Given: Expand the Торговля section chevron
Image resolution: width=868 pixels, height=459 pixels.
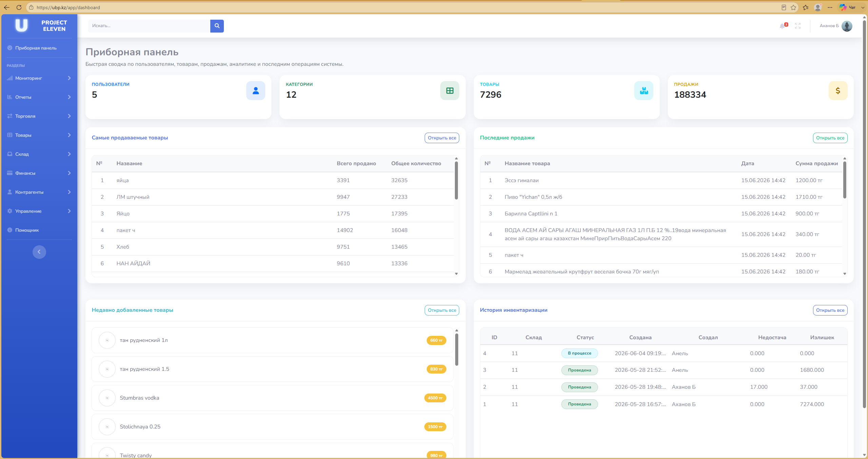Looking at the screenshot, I should 69,116.
